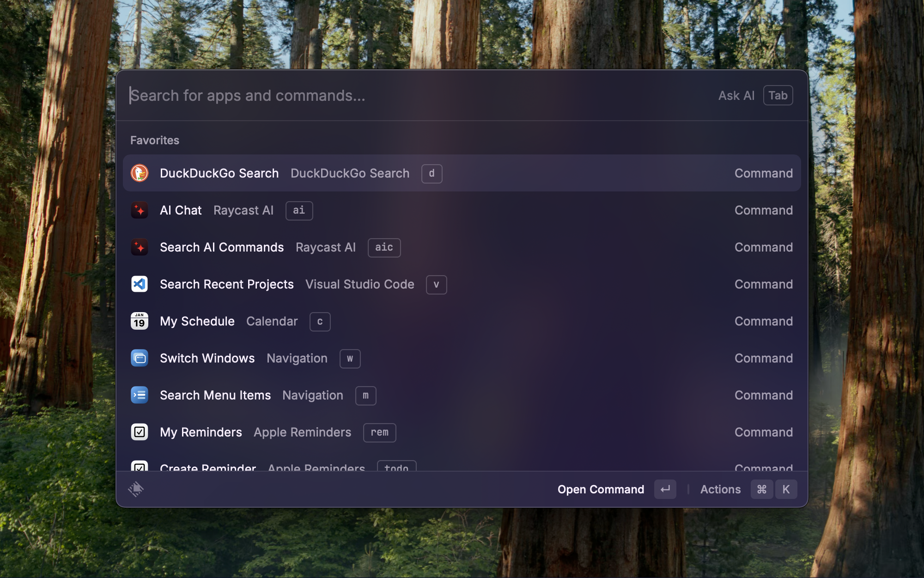Click the 'aic' alias tag
This screenshot has width=924, height=578.
tap(384, 247)
